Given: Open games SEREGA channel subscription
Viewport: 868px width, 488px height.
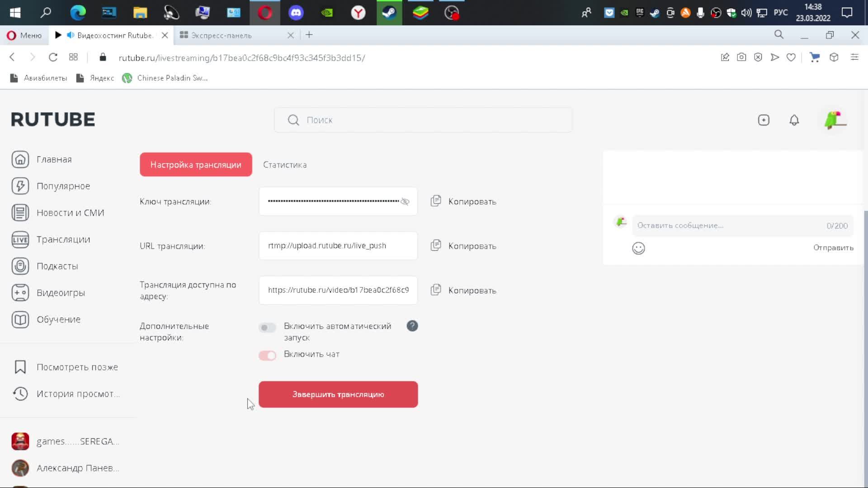Looking at the screenshot, I should coord(66,441).
